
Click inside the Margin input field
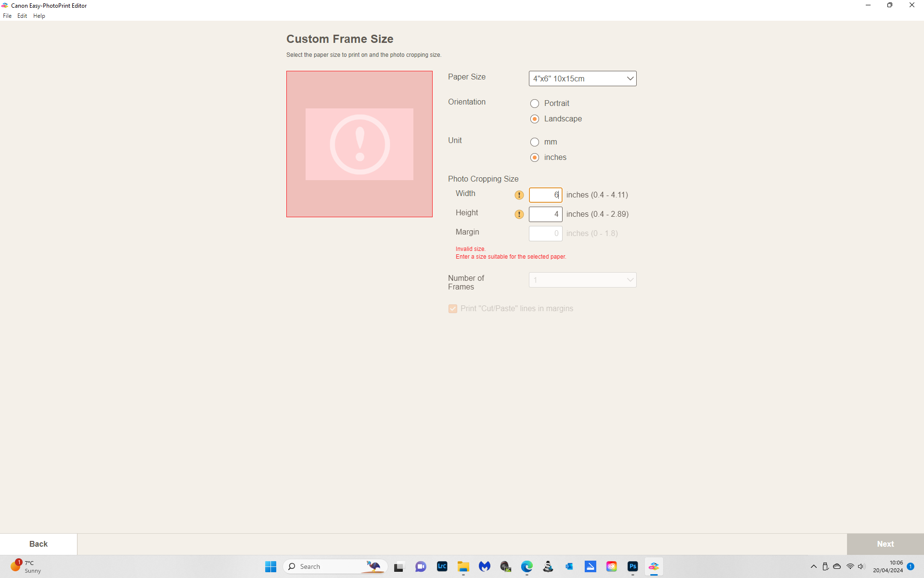click(x=545, y=233)
